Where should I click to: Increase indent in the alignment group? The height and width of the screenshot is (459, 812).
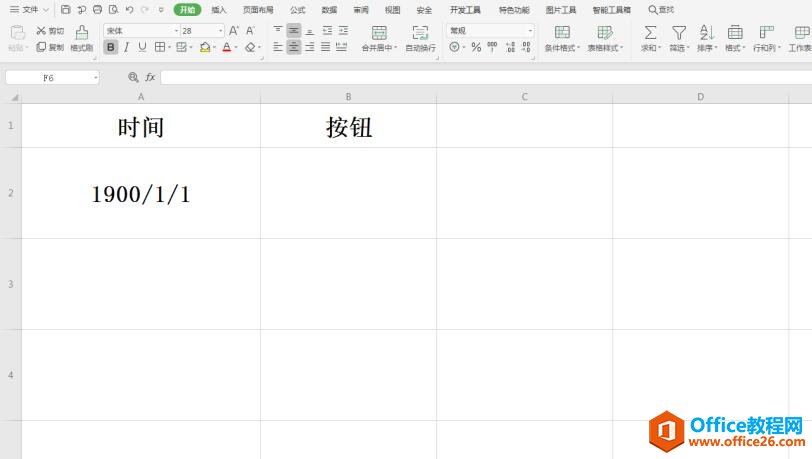(343, 31)
